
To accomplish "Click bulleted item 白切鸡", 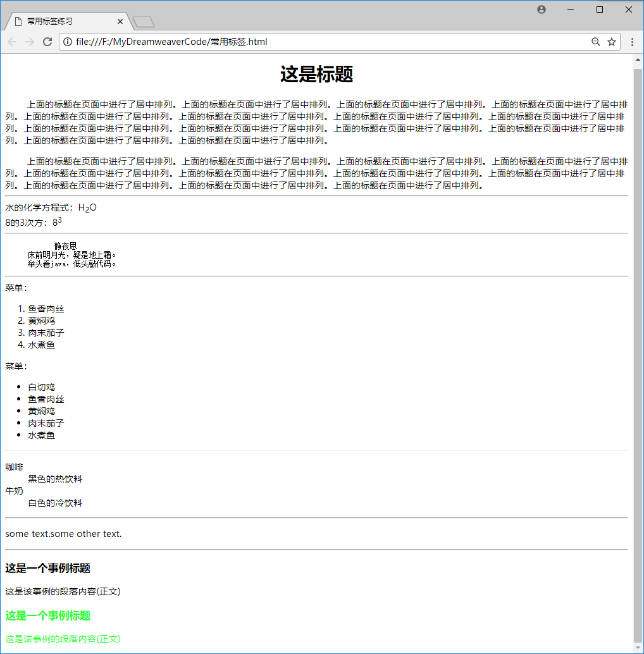I will point(41,387).
